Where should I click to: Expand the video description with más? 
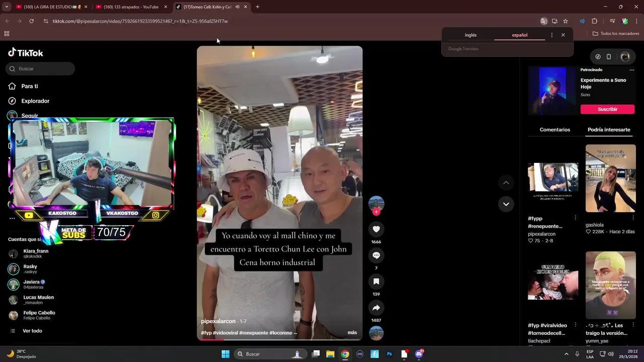pyautogui.click(x=352, y=333)
